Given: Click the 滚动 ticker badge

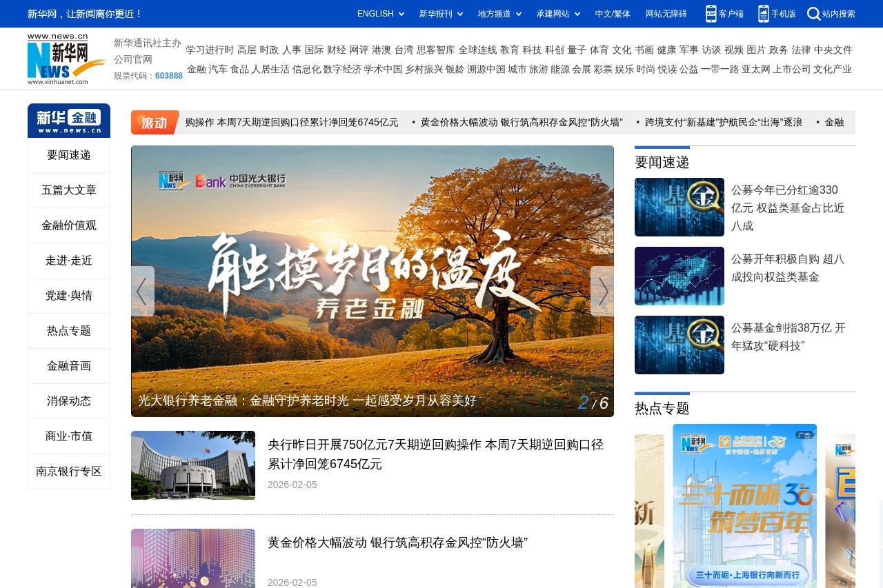Looking at the screenshot, I should click(155, 122).
